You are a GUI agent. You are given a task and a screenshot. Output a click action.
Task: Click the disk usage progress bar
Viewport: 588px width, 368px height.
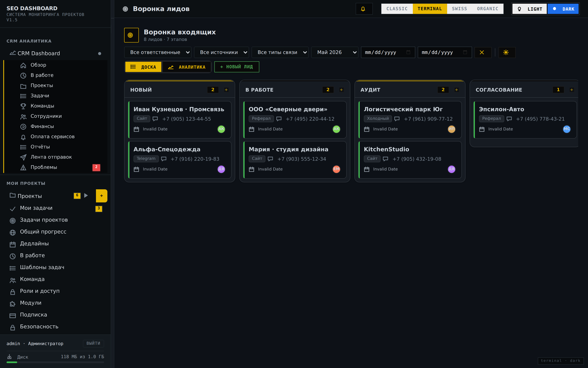[x=55, y=362]
